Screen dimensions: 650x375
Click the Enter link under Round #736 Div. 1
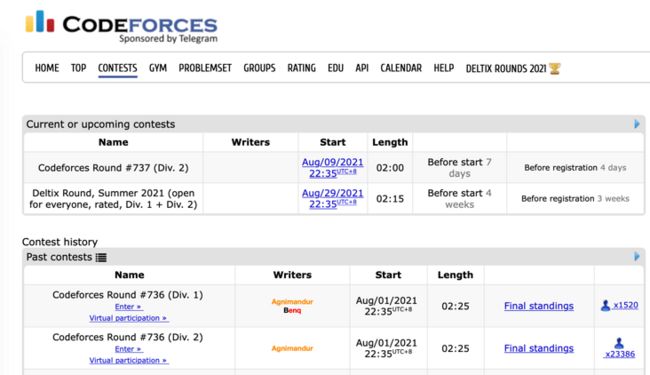click(129, 307)
